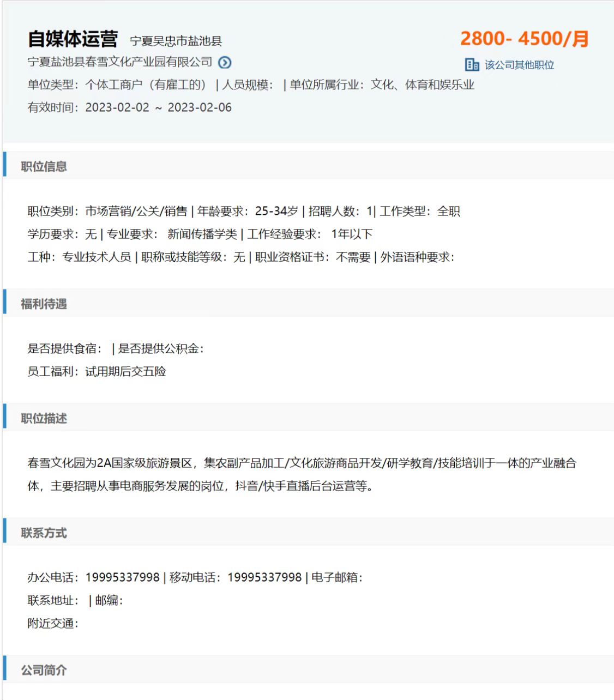Open the 该公司其他职位 link
614x700 pixels.
519,65
